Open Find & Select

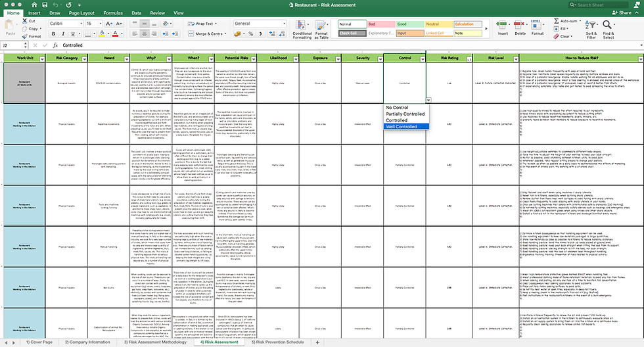609,29
